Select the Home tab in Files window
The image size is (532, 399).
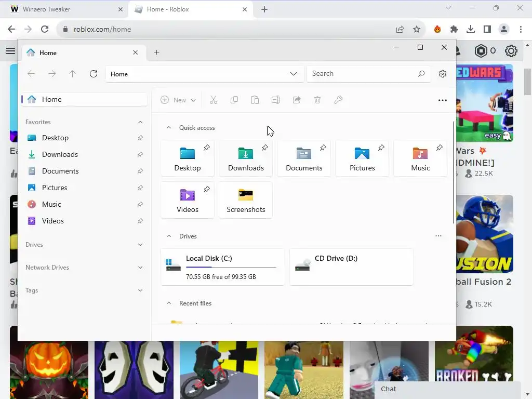pos(84,52)
